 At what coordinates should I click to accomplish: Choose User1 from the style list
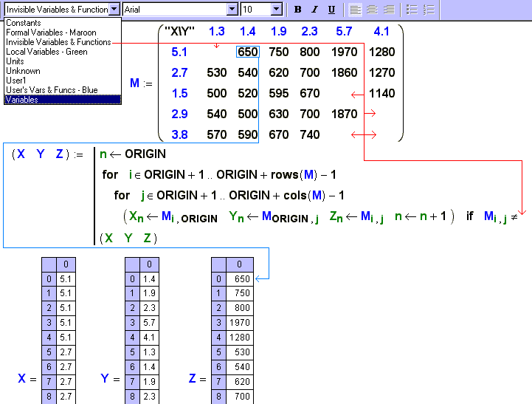[63, 80]
